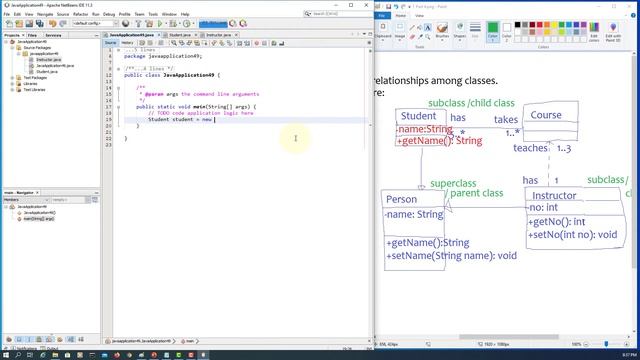The image size is (640, 360).
Task: Click Save All icon in NetBeans toolbar
Action: tap(40, 24)
